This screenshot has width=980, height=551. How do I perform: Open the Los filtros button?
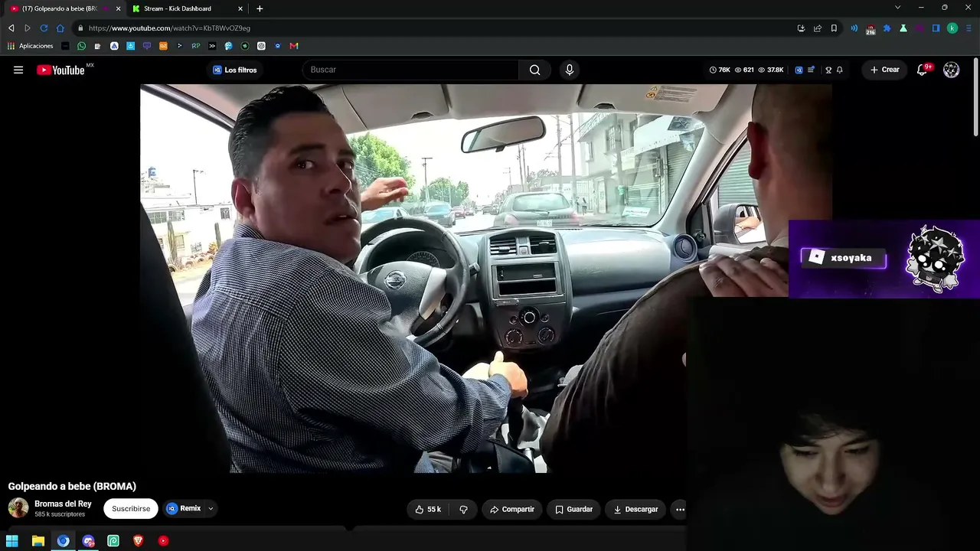tap(235, 70)
